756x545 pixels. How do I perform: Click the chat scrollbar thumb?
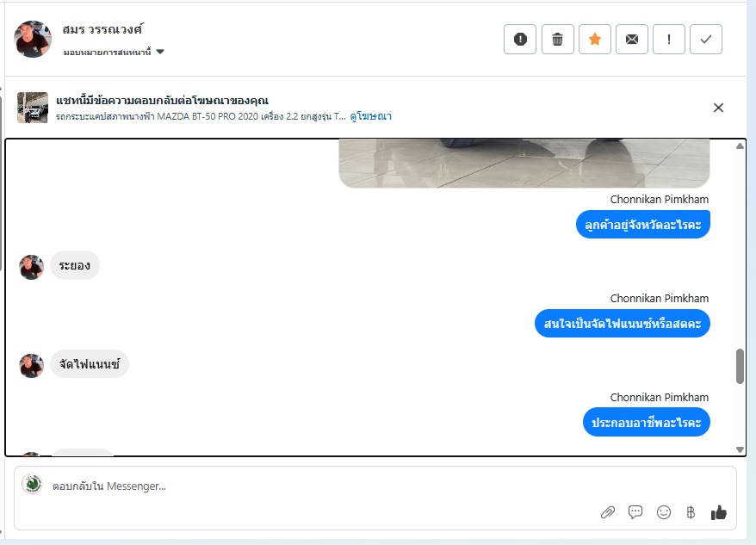[741, 367]
